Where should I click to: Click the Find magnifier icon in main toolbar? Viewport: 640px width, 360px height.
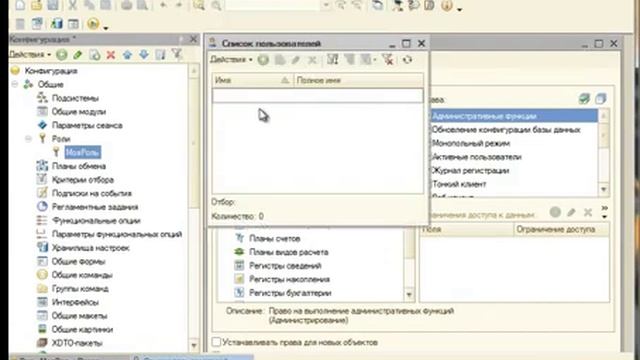(x=199, y=5)
